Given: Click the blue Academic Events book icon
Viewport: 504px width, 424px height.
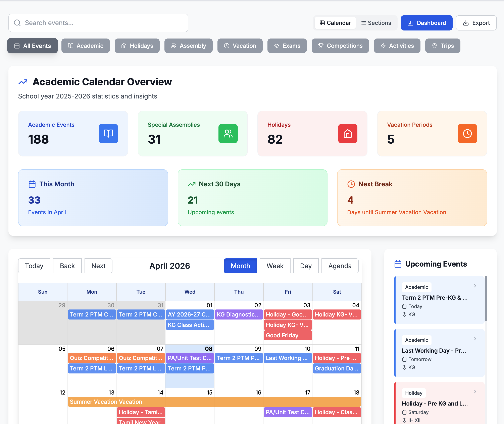Looking at the screenshot, I should pyautogui.click(x=108, y=134).
